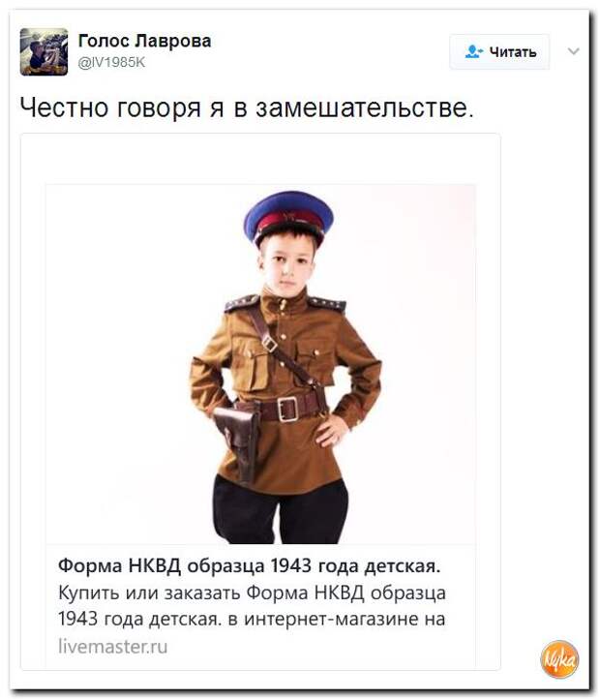The width and height of the screenshot is (600, 700).
Task: Click the year 1943 in the card title
Action: point(291,565)
